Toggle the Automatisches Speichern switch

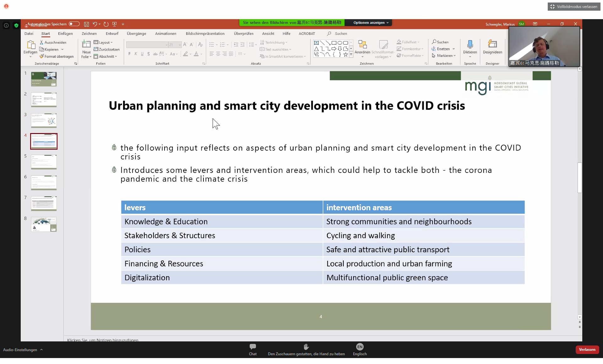point(74,24)
